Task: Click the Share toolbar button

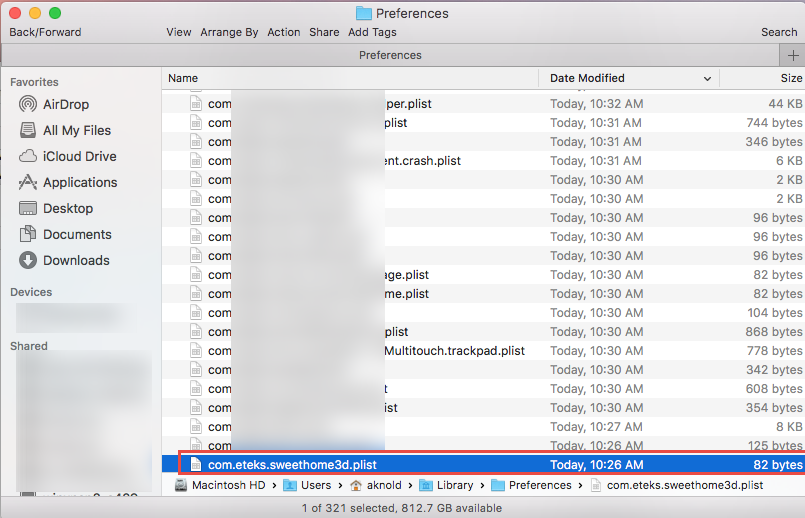Action: (x=324, y=32)
